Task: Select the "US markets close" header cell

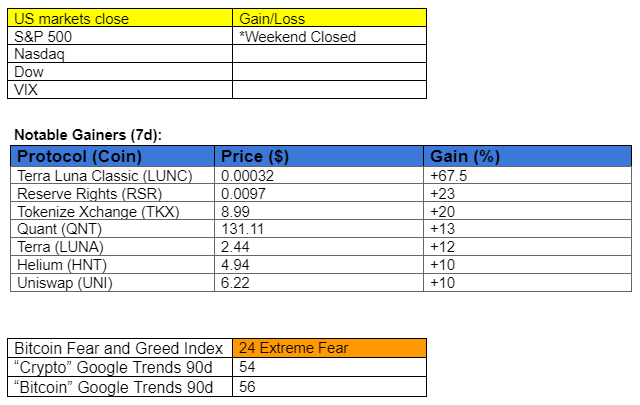Action: (x=120, y=18)
